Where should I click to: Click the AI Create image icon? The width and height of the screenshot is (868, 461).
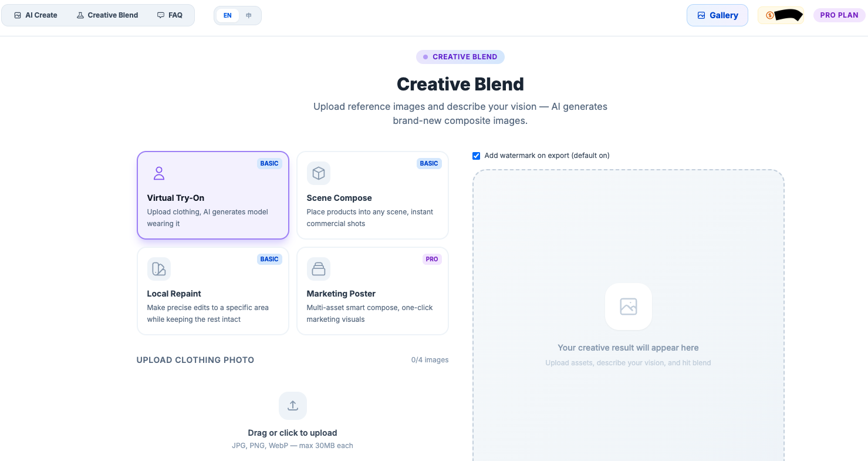[x=18, y=15]
